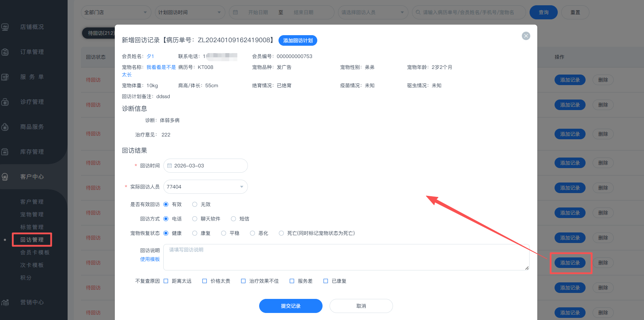Check the 价格太贵 checkbox

click(x=205, y=281)
